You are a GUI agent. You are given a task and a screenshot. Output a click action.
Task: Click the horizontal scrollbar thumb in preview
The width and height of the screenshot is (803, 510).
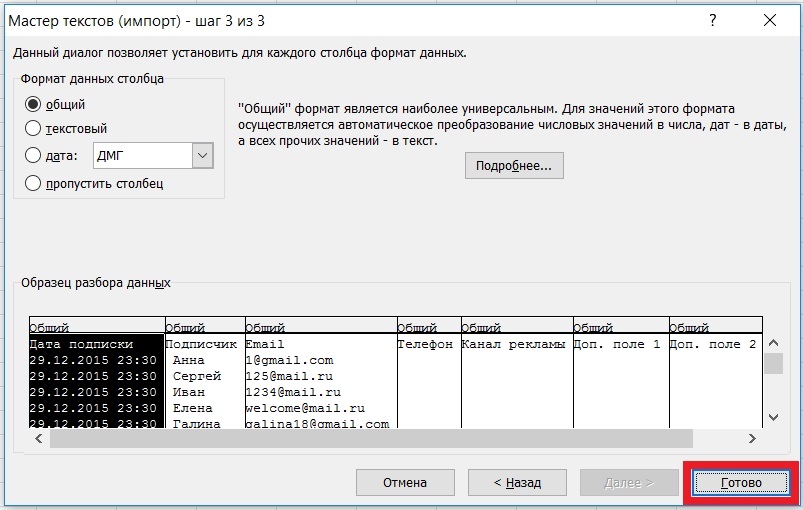(370, 439)
